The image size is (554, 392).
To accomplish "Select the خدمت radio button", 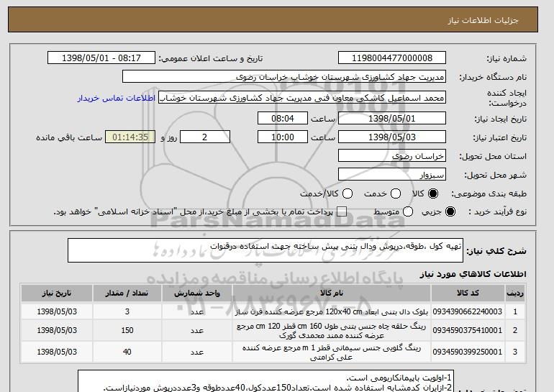I will [x=396, y=193].
